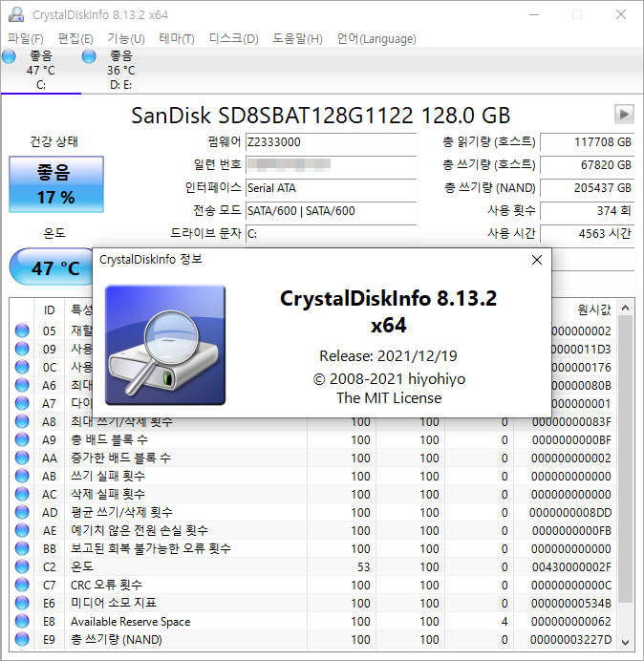Select the C: drive tab at 47 °C
644x661 pixels.
click(x=41, y=70)
